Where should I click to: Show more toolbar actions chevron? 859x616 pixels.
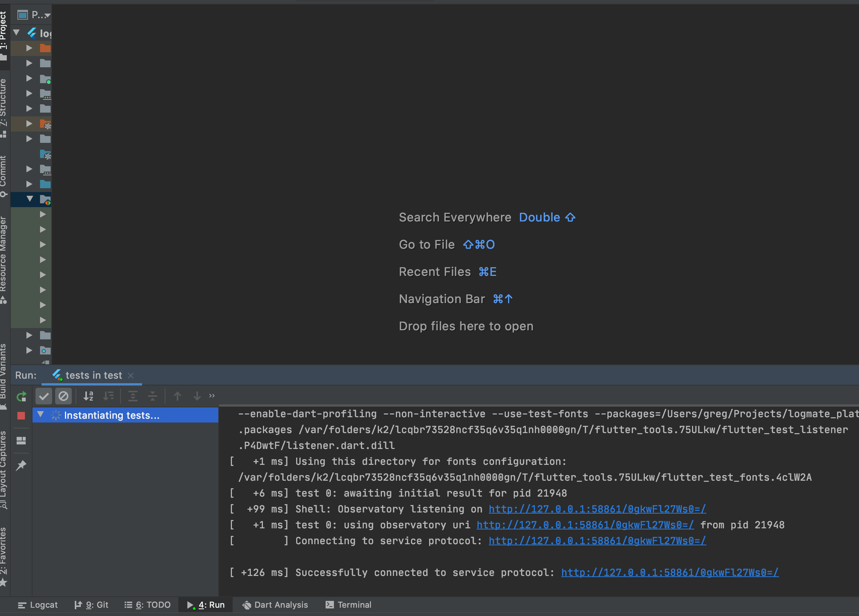212,396
